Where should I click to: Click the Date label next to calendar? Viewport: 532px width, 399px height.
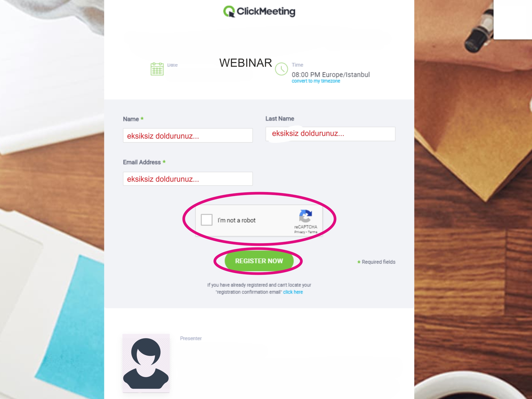172,65
